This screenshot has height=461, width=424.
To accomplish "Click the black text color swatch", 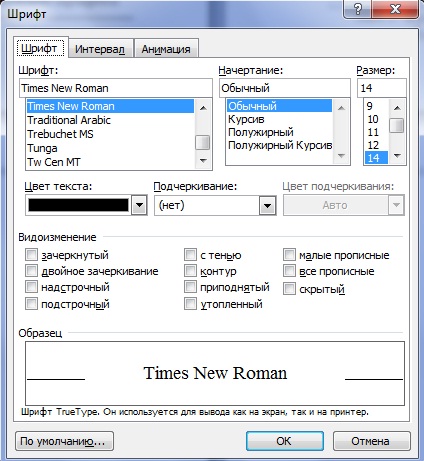I will click(78, 205).
